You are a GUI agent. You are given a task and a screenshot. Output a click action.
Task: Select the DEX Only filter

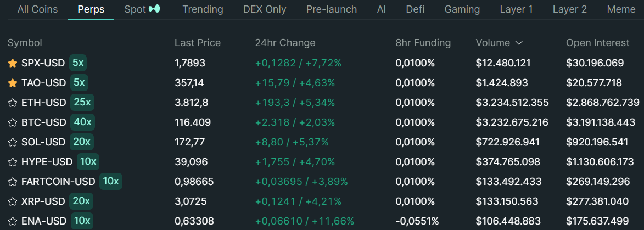click(x=265, y=9)
